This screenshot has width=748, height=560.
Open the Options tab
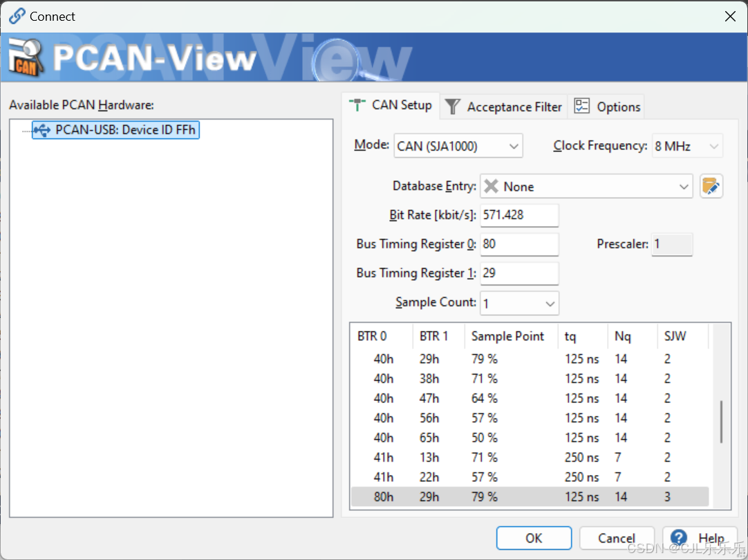tap(607, 106)
